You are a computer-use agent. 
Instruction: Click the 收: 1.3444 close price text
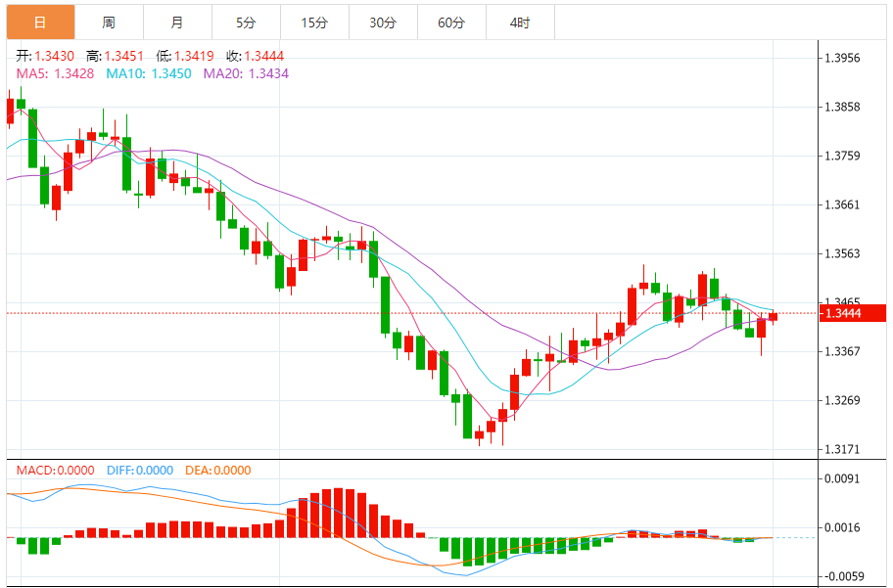(256, 56)
